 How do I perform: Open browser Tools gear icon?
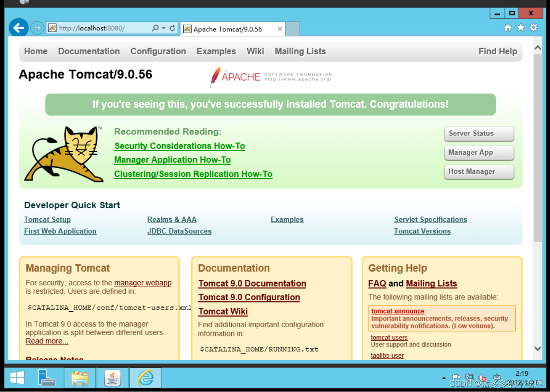click(x=534, y=27)
